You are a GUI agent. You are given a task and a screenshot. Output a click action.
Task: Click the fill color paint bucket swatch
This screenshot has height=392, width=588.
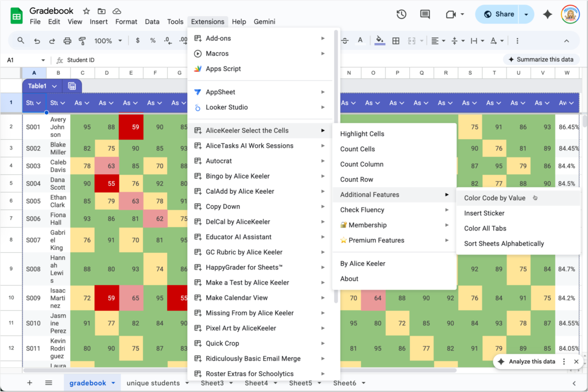pyautogui.click(x=379, y=41)
